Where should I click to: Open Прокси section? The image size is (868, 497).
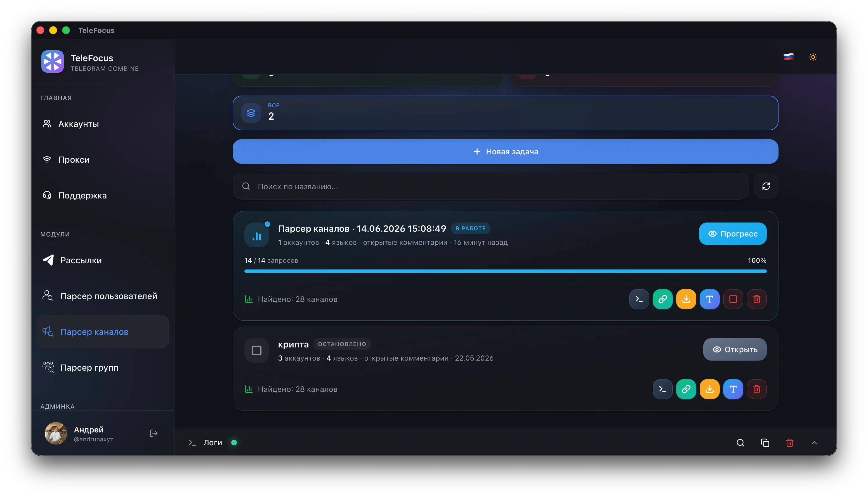pyautogui.click(x=103, y=160)
